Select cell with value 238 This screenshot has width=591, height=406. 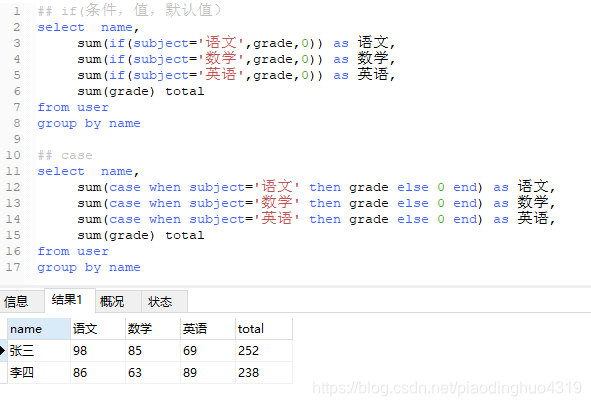pyautogui.click(x=264, y=373)
